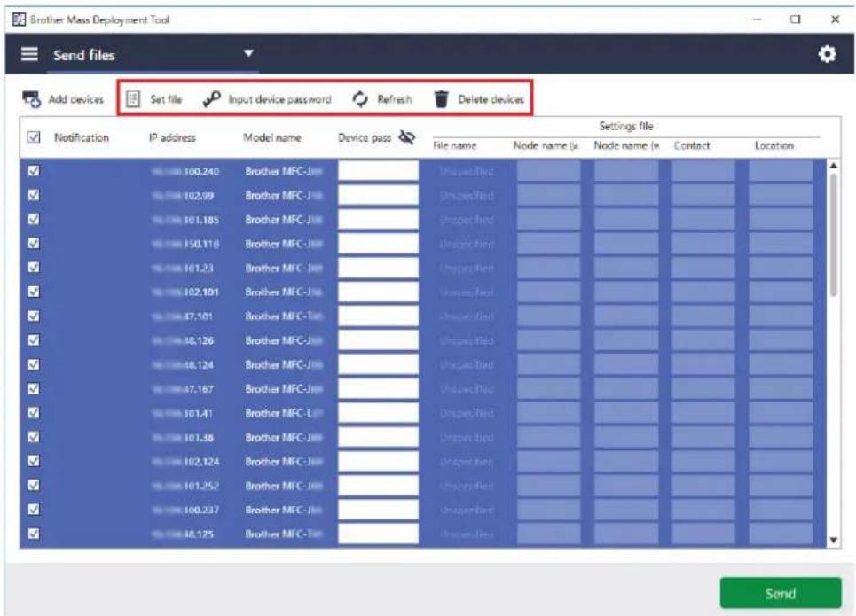Click the Add devices icon
Image resolution: width=856 pixels, height=616 pixels.
[x=31, y=99]
